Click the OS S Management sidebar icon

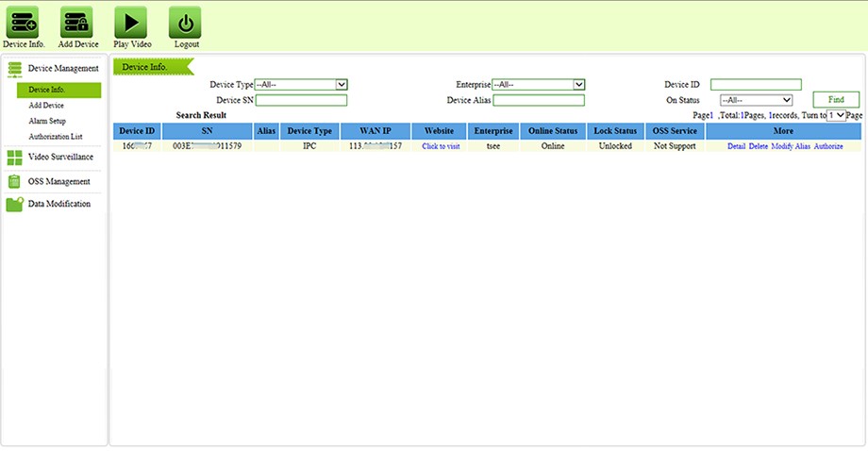point(14,181)
